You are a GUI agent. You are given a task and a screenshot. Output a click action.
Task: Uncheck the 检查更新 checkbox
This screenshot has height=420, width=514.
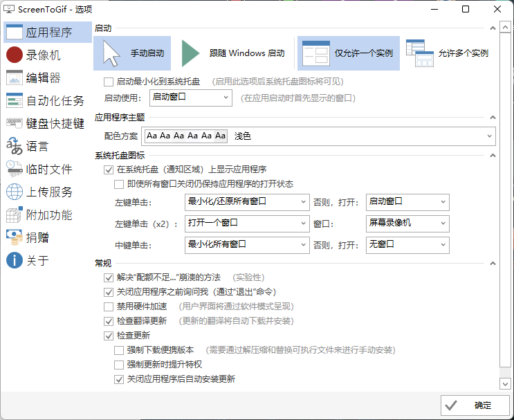click(109, 336)
